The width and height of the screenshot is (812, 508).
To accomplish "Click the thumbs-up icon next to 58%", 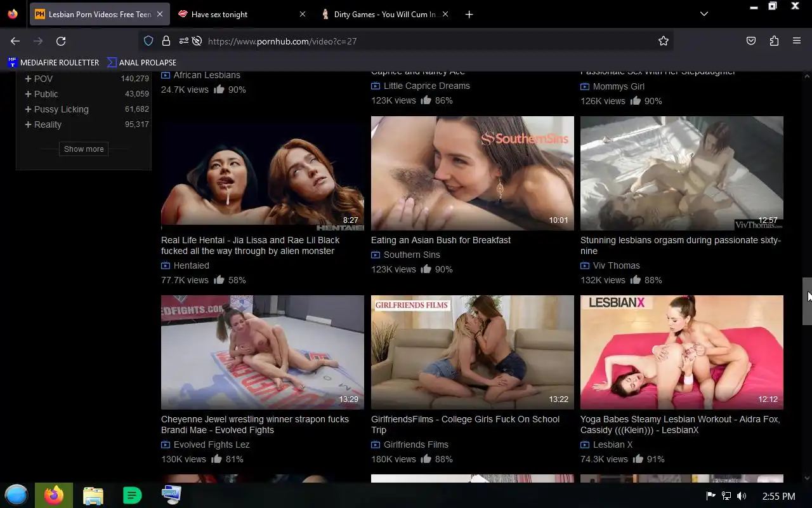I will coord(219,279).
